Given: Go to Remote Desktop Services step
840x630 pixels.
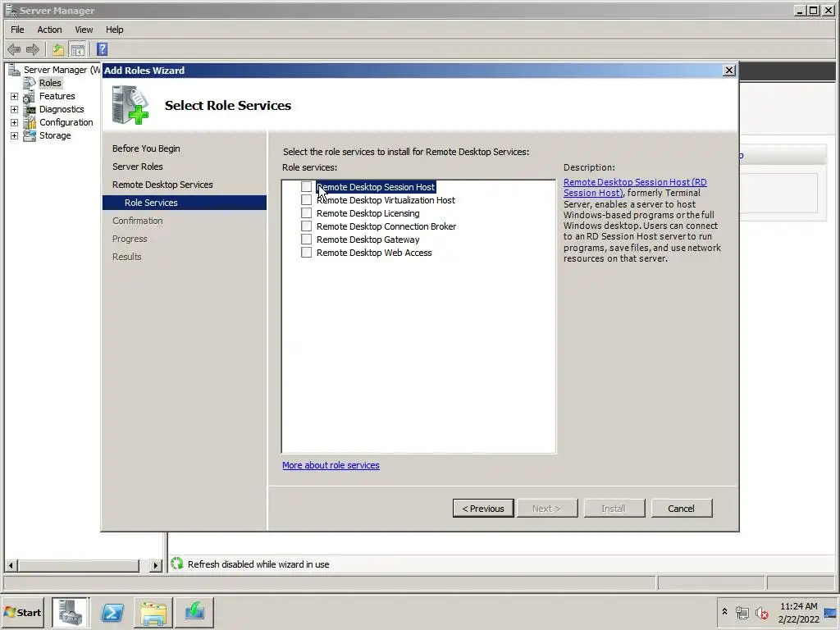Looking at the screenshot, I should click(x=162, y=185).
